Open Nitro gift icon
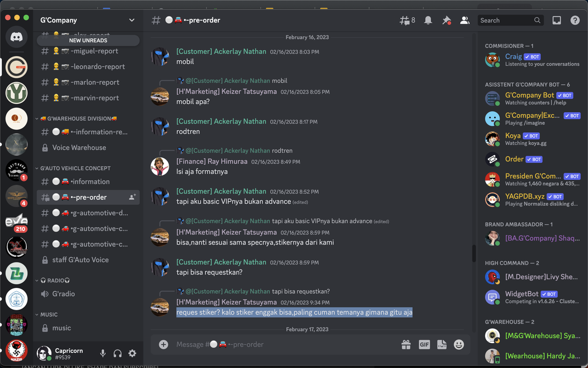Screen dimensions: 588x368 [406, 345]
